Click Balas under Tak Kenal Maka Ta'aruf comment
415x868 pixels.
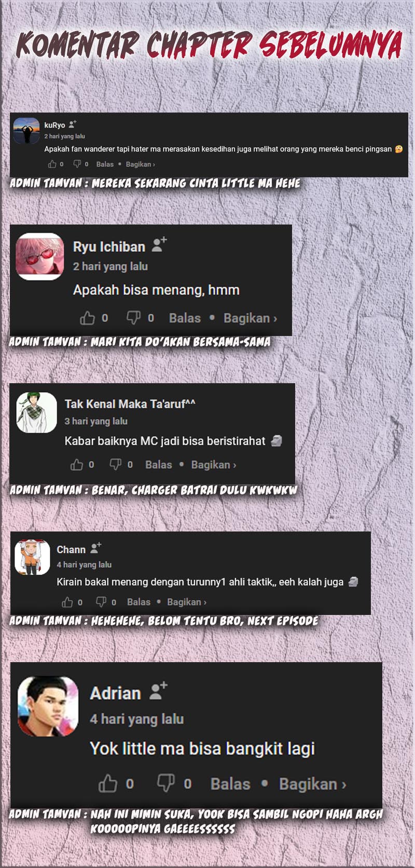(x=158, y=465)
